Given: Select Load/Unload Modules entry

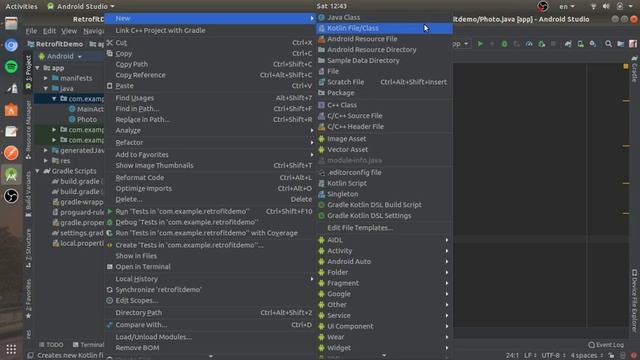Looking at the screenshot, I should (x=210, y=337).
